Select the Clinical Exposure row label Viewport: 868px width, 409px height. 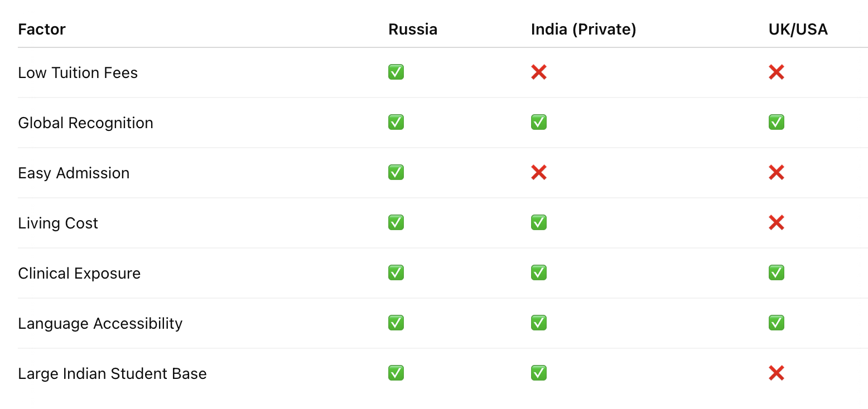[x=79, y=273]
